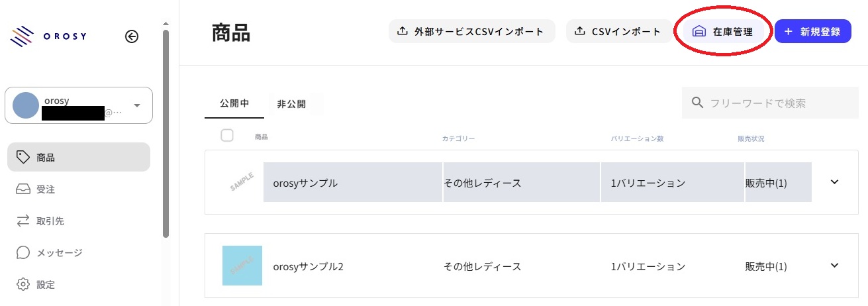868x306 pixels.
Task: Switch to the 非公開 tab
Action: point(291,104)
